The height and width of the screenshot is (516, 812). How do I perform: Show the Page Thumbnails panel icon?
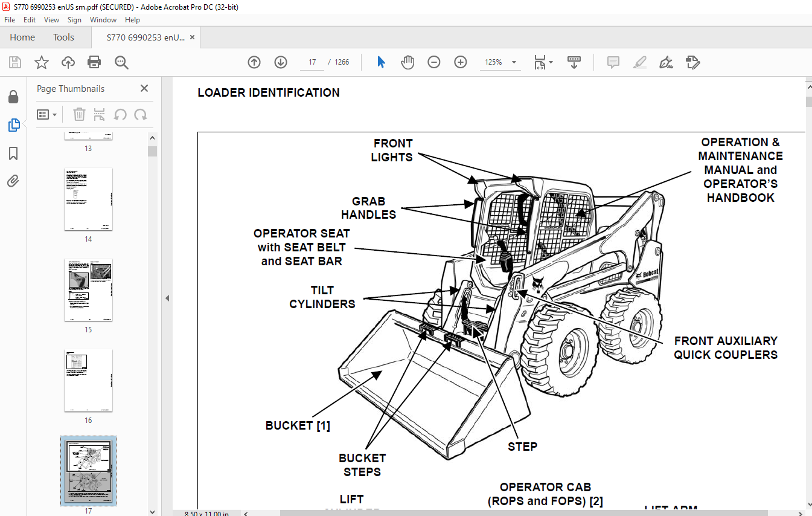[13, 125]
